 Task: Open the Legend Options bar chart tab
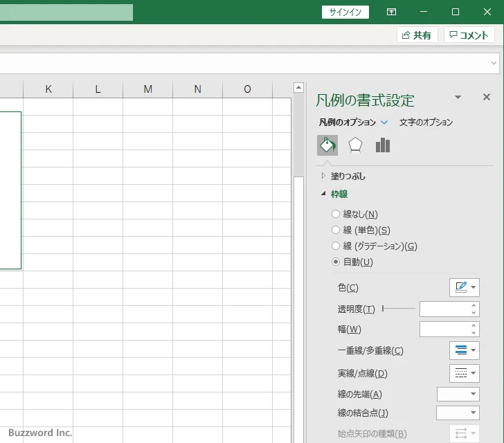pyautogui.click(x=382, y=145)
